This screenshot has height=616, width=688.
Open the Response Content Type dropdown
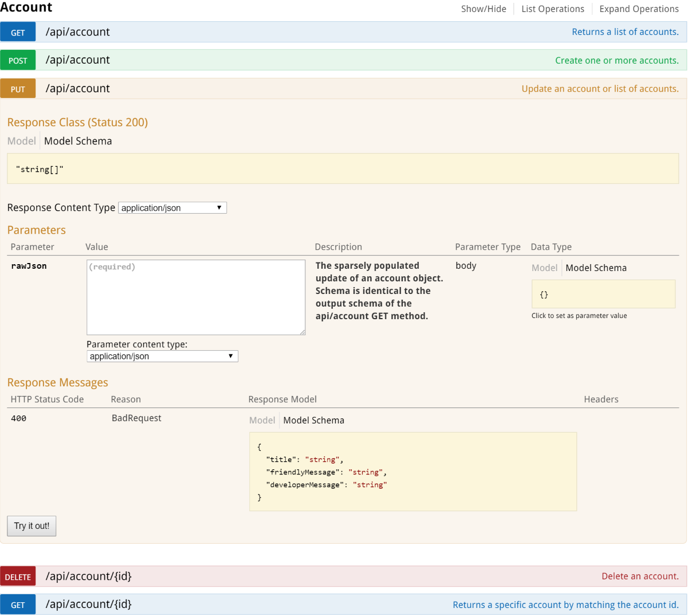[x=172, y=207]
